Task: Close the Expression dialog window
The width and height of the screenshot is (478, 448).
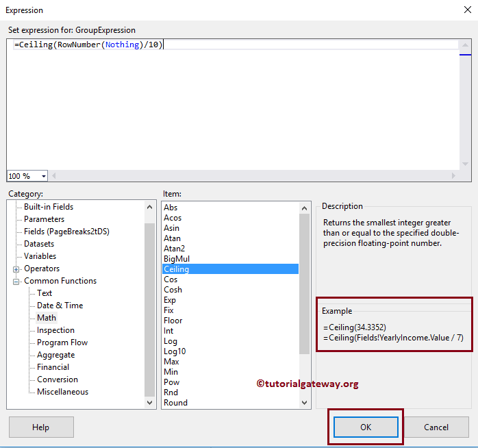Action: pyautogui.click(x=467, y=10)
